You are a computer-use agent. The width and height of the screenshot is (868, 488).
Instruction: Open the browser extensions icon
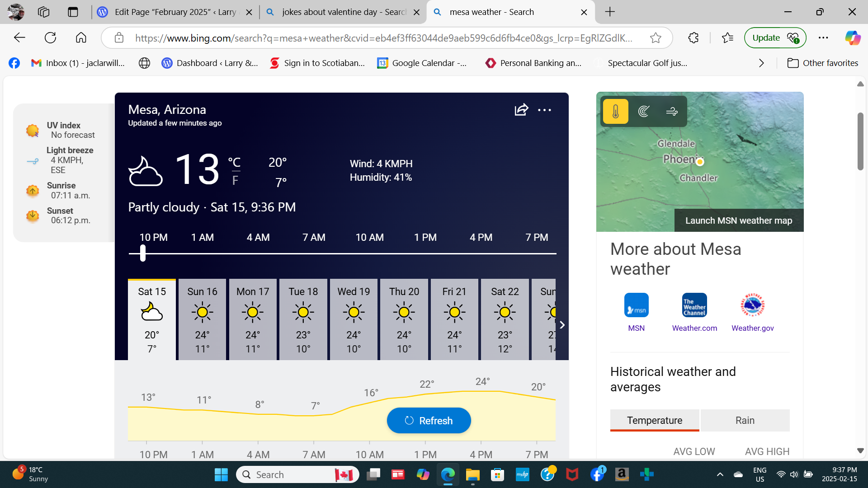pyautogui.click(x=693, y=38)
